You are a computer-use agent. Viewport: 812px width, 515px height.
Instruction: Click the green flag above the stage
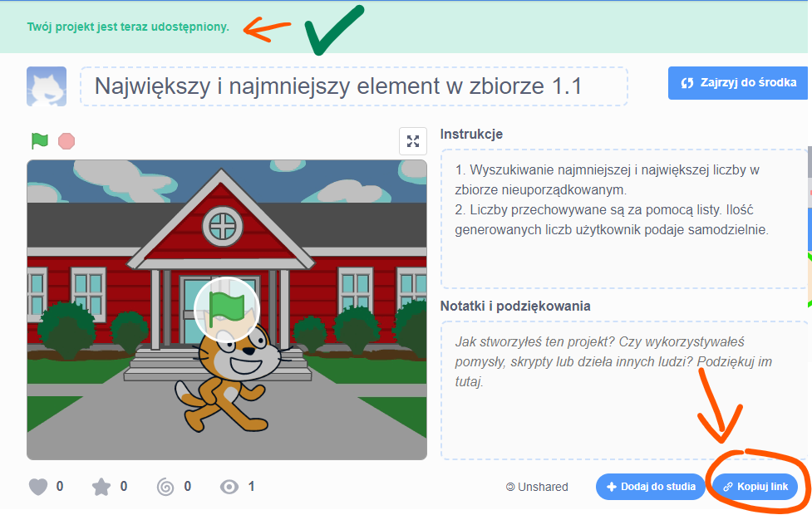39,140
